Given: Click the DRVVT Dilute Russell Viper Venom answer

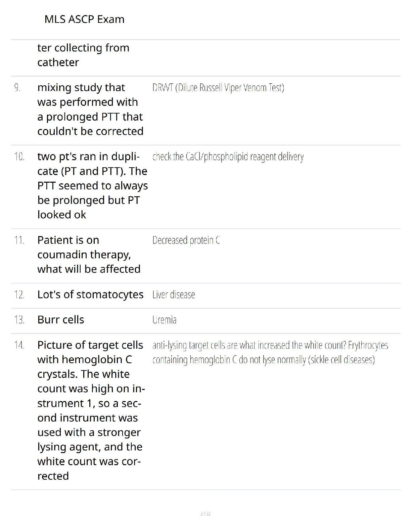Looking at the screenshot, I should [218, 88].
